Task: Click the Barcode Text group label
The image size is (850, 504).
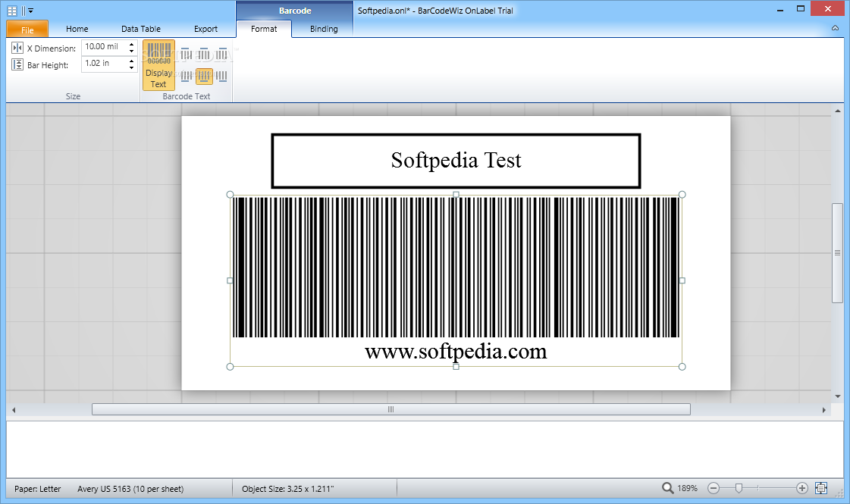Action: 187,96
